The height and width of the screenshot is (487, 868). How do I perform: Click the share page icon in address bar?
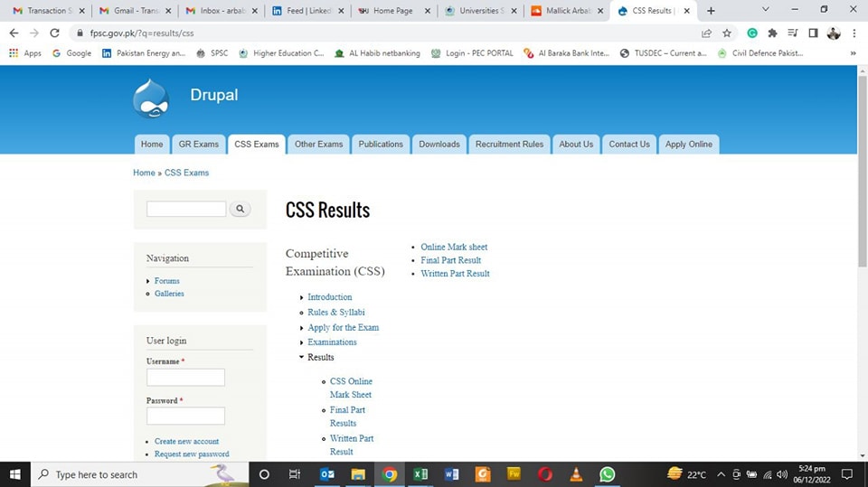706,33
